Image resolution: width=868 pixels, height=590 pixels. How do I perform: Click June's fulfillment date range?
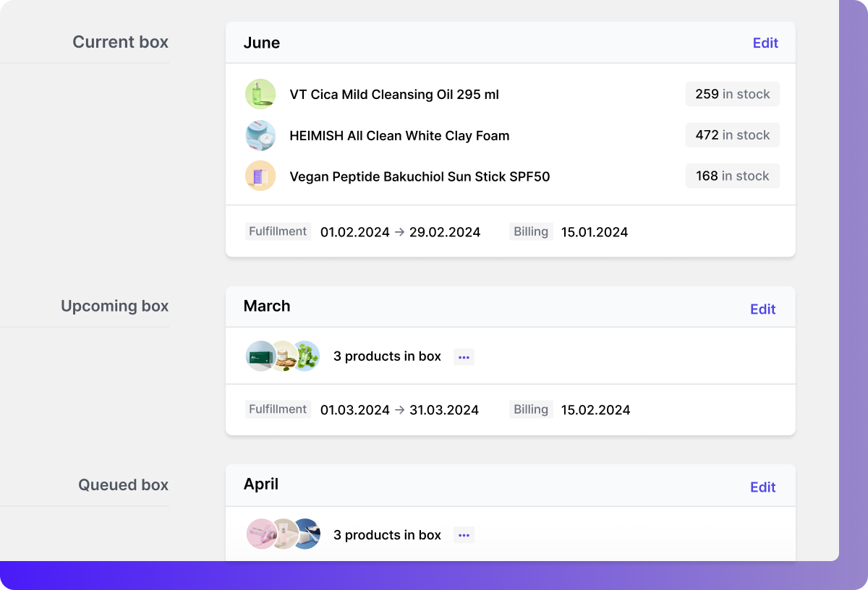(x=400, y=231)
